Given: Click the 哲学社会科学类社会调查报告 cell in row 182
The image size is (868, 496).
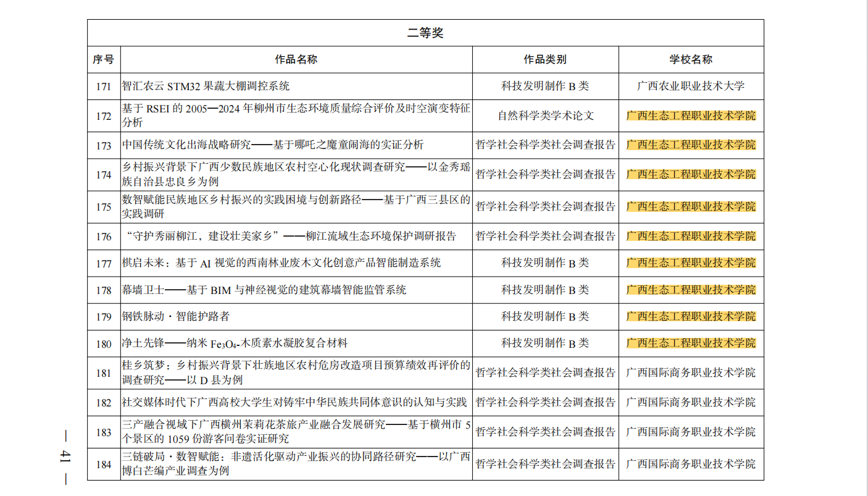Looking at the screenshot, I should click(545, 403).
